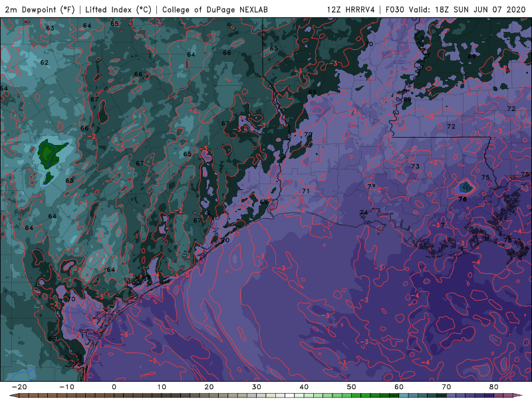Click the large green low-dewpoint area in west Texas
The image size is (532, 399).
(x=51, y=153)
